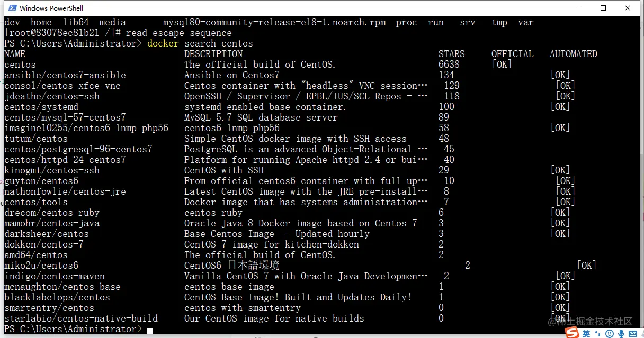This screenshot has height=338, width=644.
Task: Select the ansible/centos7-ansible image name
Action: [x=65, y=75]
